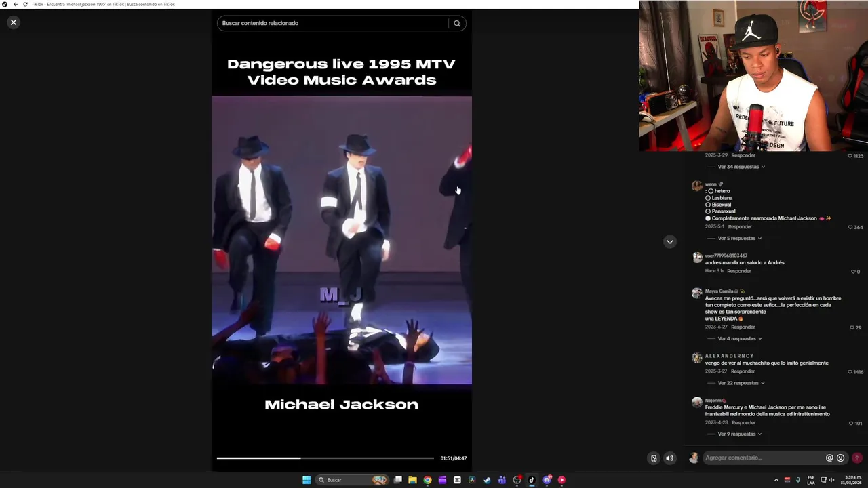Screen dimensions: 868x488
Task: Open the taskbar clock showing 3:39 a.m.
Action: pos(852,480)
